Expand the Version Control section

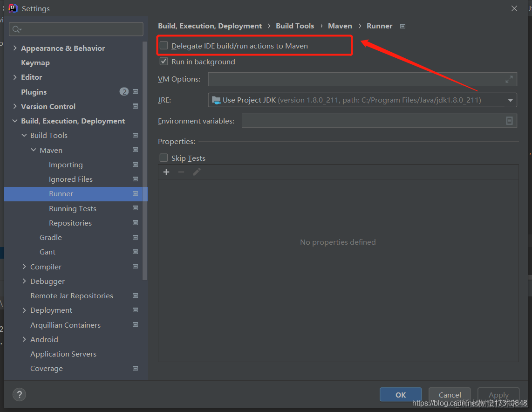pos(15,106)
